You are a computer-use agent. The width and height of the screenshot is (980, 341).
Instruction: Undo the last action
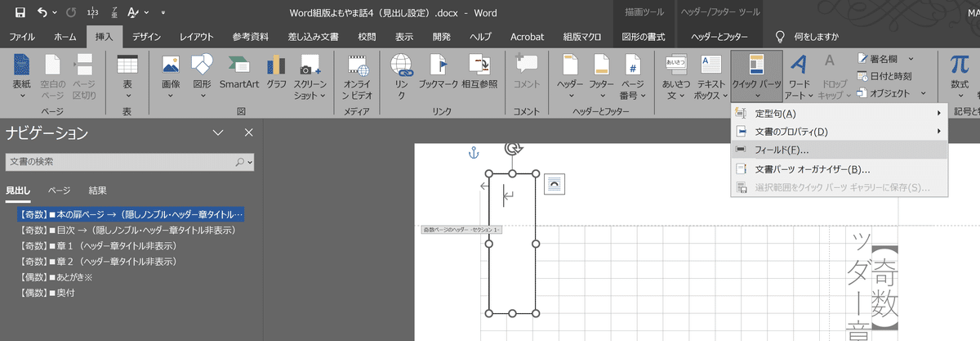pos(42,12)
